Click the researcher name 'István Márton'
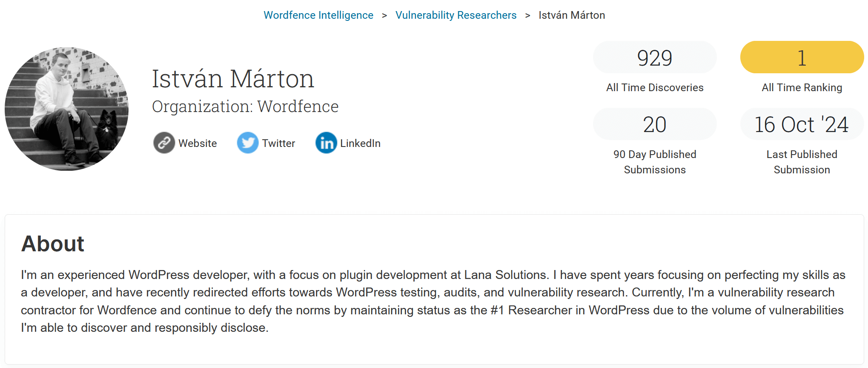This screenshot has height=368, width=868. (x=233, y=78)
